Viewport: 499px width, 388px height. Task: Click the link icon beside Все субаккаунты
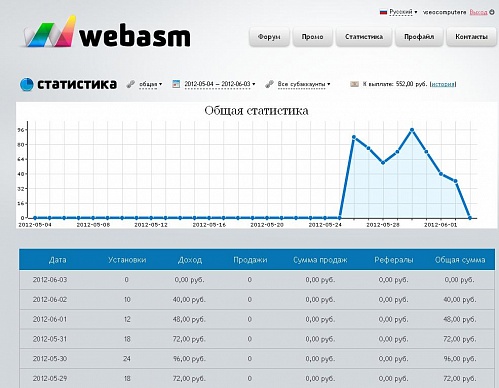[269, 84]
